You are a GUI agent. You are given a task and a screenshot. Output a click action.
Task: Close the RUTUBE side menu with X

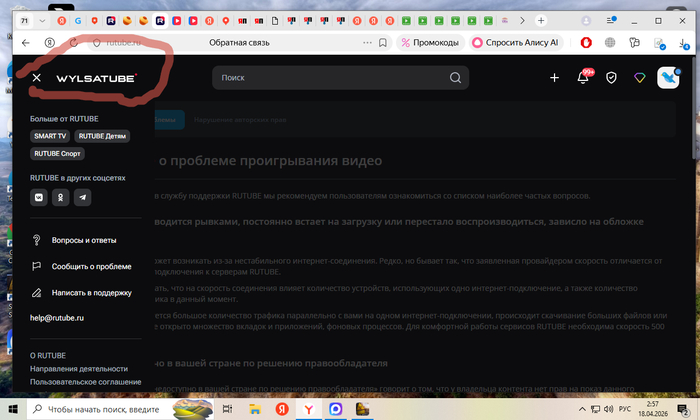tap(37, 78)
